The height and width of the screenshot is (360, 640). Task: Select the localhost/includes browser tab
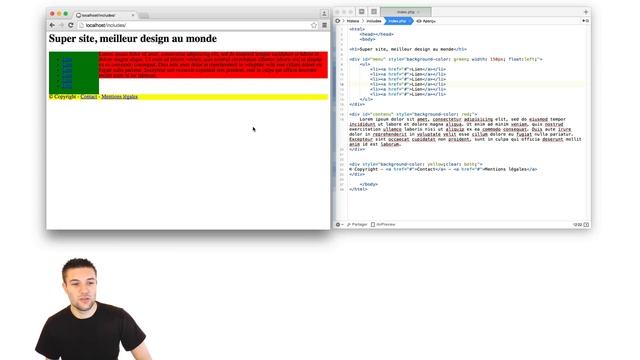[x=105, y=15]
